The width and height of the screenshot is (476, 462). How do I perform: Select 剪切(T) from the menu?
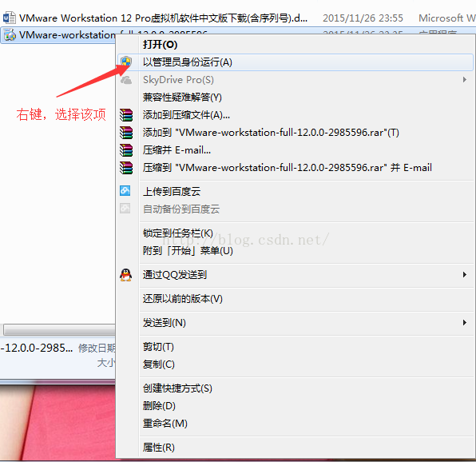pos(295,347)
